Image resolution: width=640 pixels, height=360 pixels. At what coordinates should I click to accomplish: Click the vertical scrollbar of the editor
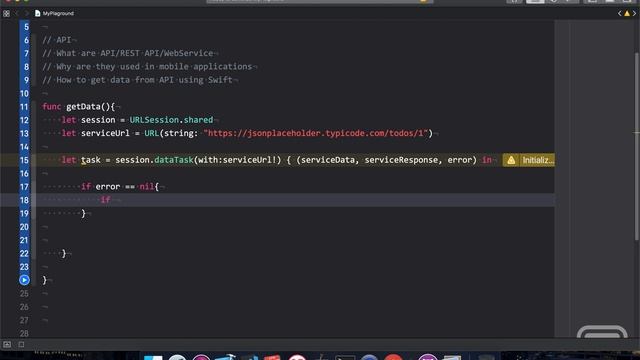637,146
